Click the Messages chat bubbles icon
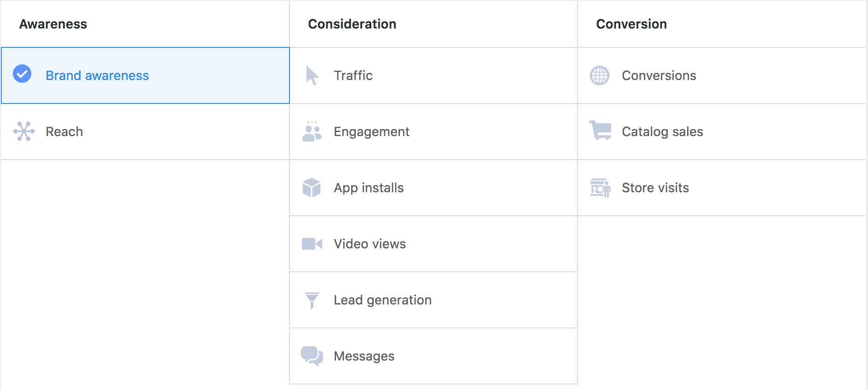The image size is (868, 390). click(x=312, y=356)
